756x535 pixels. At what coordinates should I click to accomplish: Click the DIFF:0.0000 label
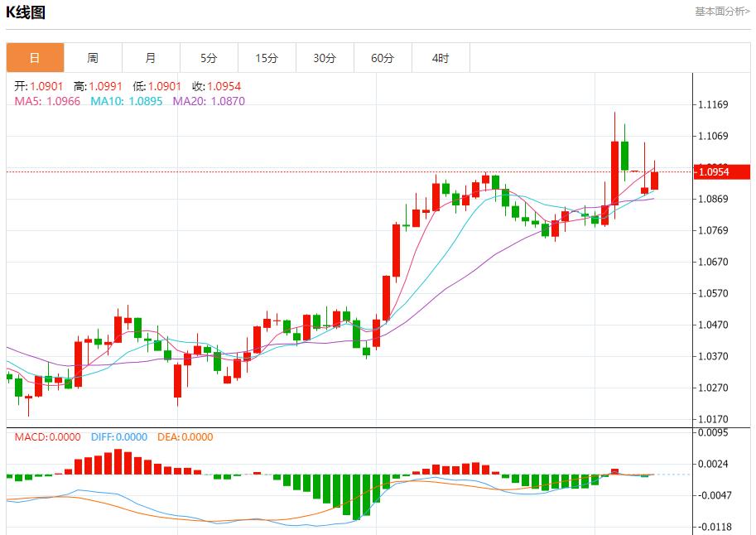[119, 437]
